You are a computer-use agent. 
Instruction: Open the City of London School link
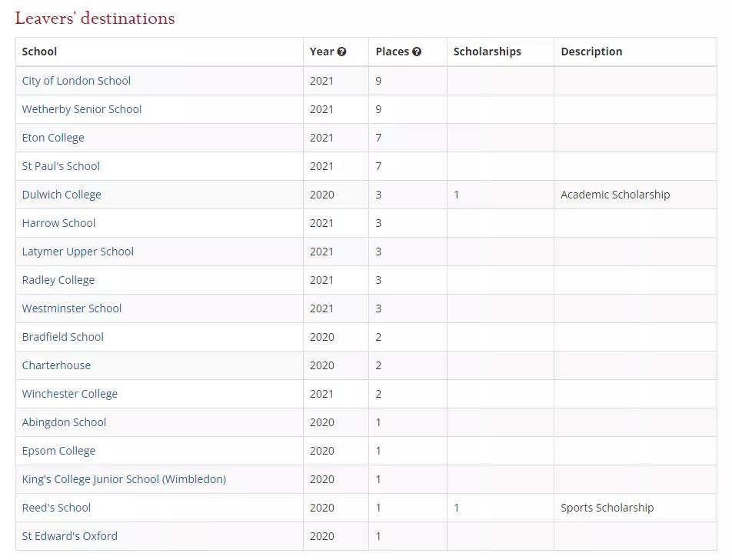(x=76, y=81)
